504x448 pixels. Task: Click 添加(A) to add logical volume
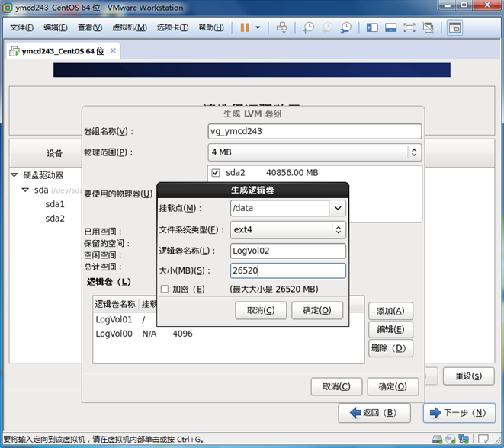click(390, 311)
